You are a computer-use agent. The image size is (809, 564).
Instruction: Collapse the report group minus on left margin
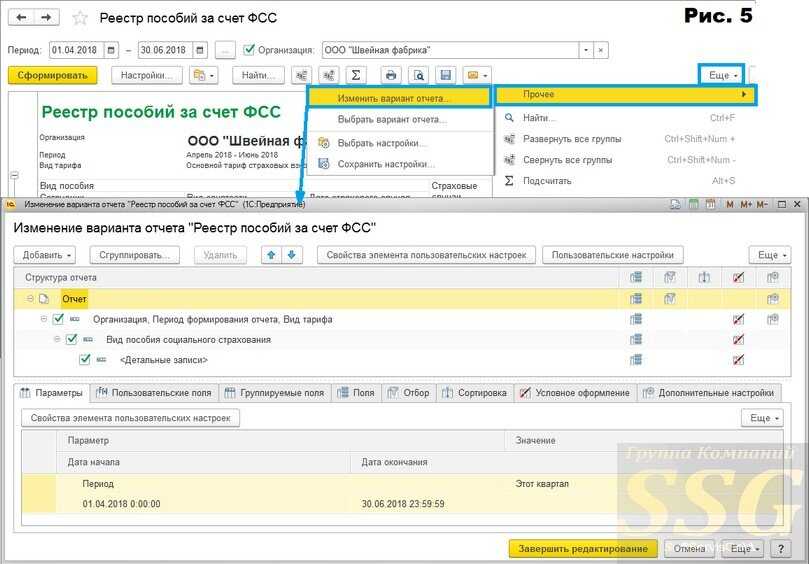click(14, 176)
